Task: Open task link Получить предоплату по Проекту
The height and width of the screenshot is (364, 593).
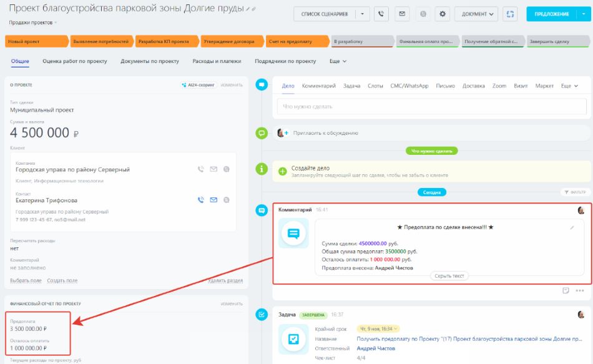Action: click(469, 338)
